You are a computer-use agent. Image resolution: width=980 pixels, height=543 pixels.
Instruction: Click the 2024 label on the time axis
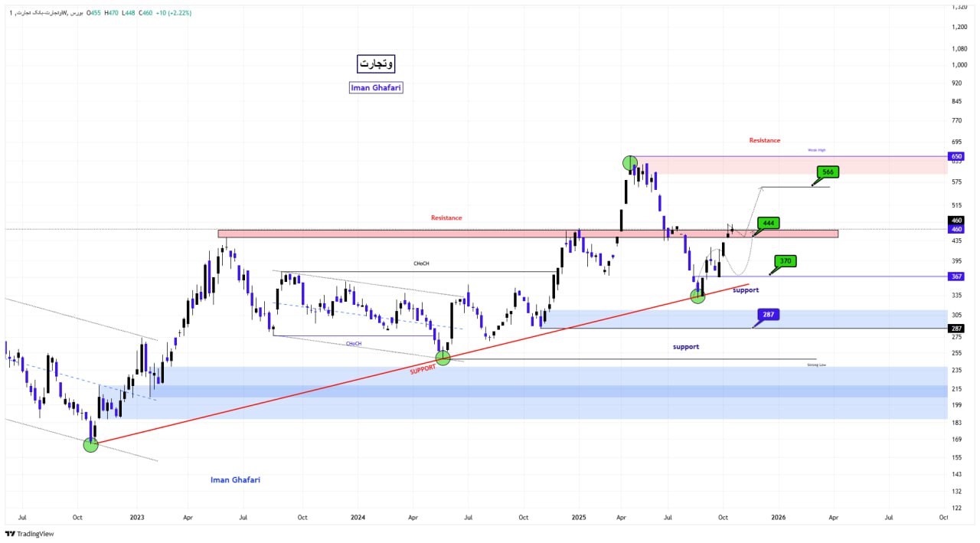357,518
